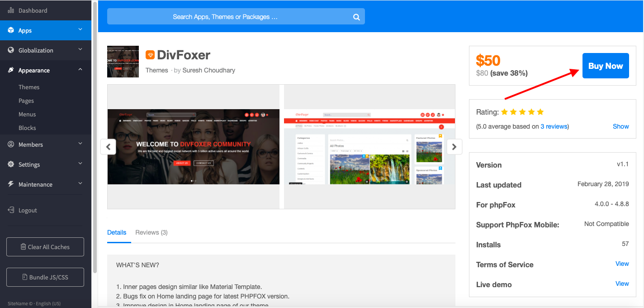Click the SiteName English (US) footer text
644x308 pixels.
(x=34, y=303)
